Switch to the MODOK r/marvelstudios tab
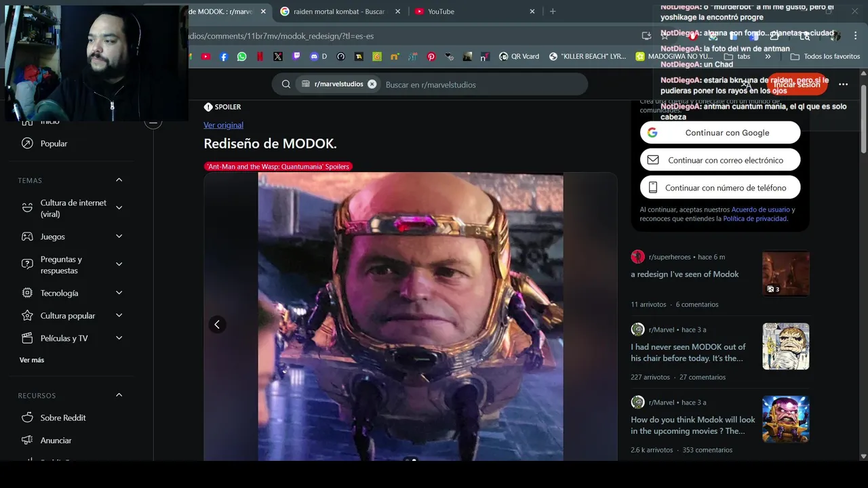868x488 pixels. (x=224, y=12)
